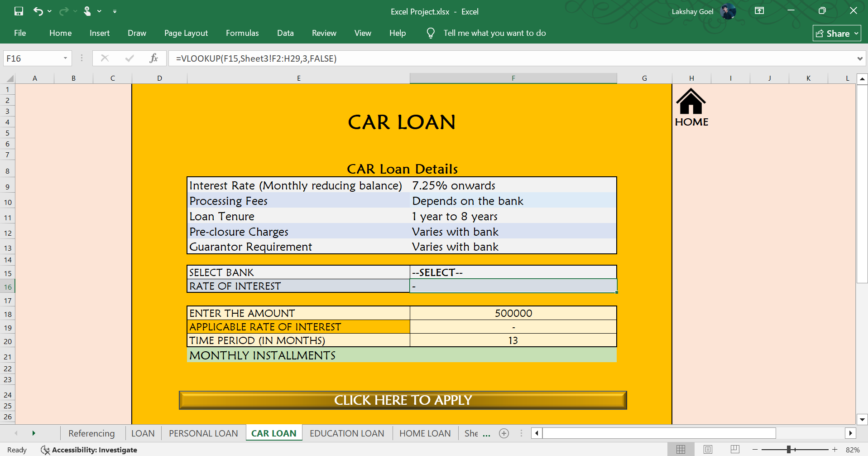This screenshot has height=456, width=868.
Task: Open the LOAN sheet tab
Action: pyautogui.click(x=143, y=433)
